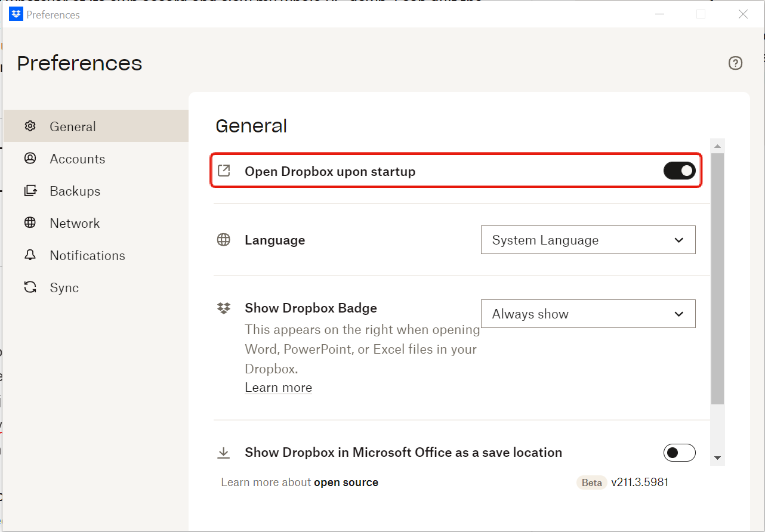
Task: Click the startup launch icon beside Open Dropbox
Action: click(224, 171)
